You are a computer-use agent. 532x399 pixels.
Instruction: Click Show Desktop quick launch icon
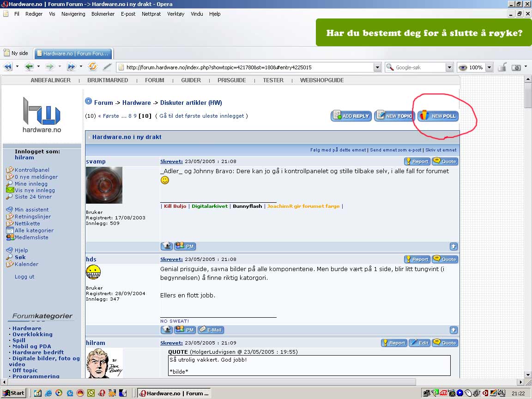[x=37, y=393]
